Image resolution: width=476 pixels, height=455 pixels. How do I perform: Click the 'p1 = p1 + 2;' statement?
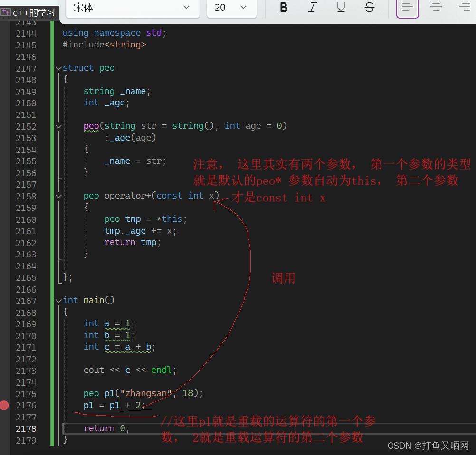[x=114, y=405]
